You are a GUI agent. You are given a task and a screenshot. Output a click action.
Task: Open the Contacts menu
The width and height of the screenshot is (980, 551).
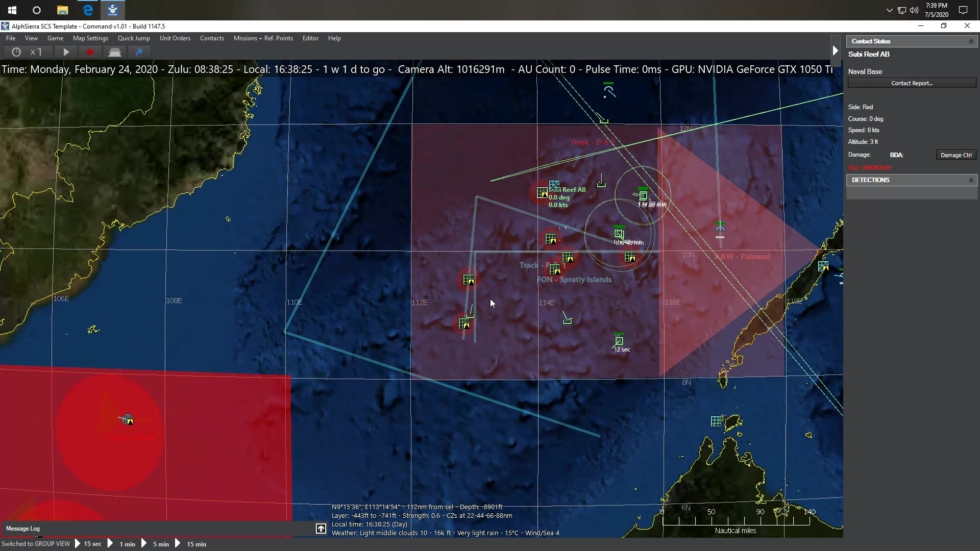[x=212, y=38]
